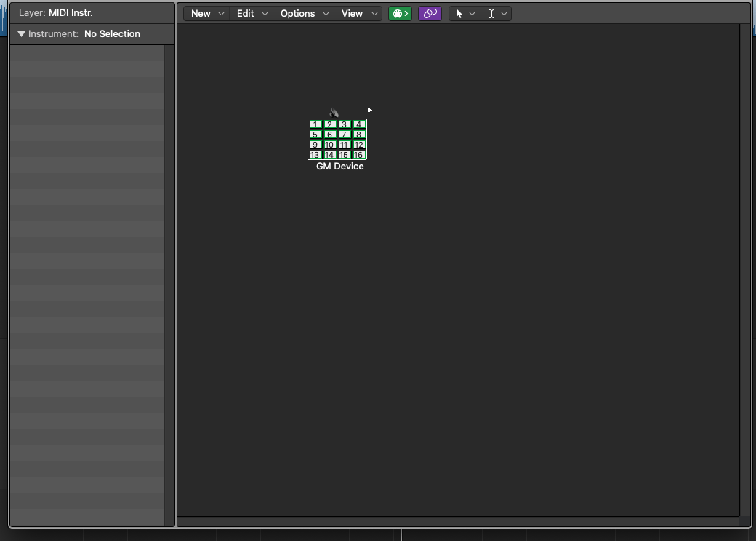Open the New menu
756x541 pixels.
[x=207, y=14]
